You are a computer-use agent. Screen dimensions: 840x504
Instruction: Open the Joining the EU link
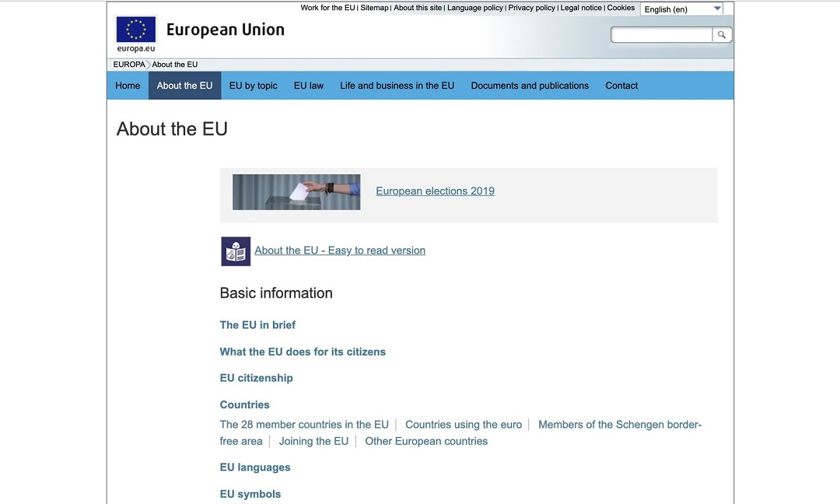tap(313, 441)
